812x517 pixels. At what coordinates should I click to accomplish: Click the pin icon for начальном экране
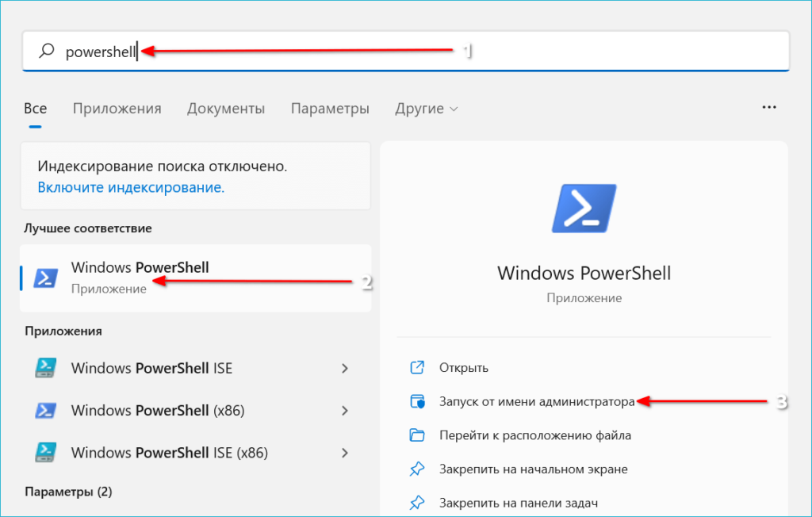(x=417, y=469)
